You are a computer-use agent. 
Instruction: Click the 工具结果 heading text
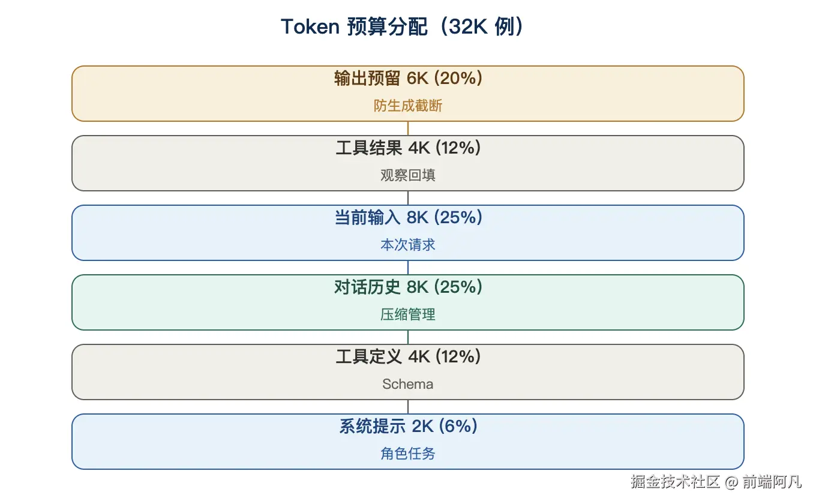(x=369, y=148)
